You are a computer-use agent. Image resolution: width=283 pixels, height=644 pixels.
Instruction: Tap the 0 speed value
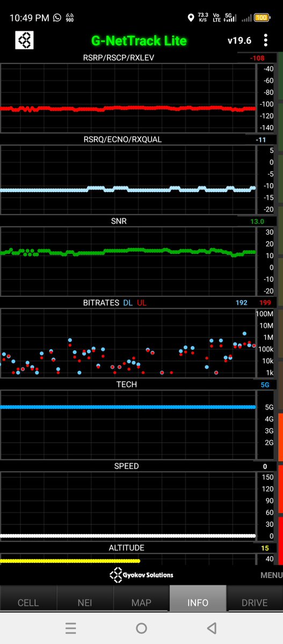265,466
